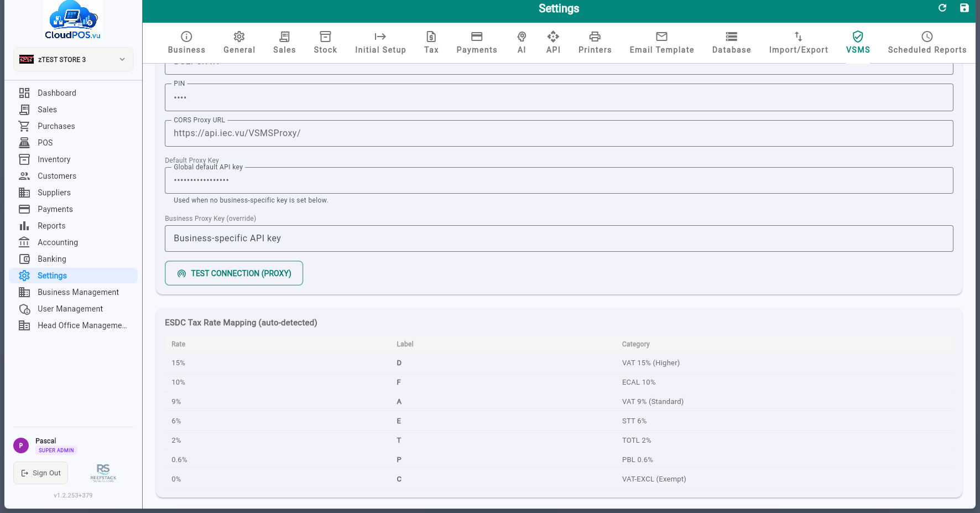Click the version number v1.2.253+379
The height and width of the screenshot is (513, 980).
[73, 495]
